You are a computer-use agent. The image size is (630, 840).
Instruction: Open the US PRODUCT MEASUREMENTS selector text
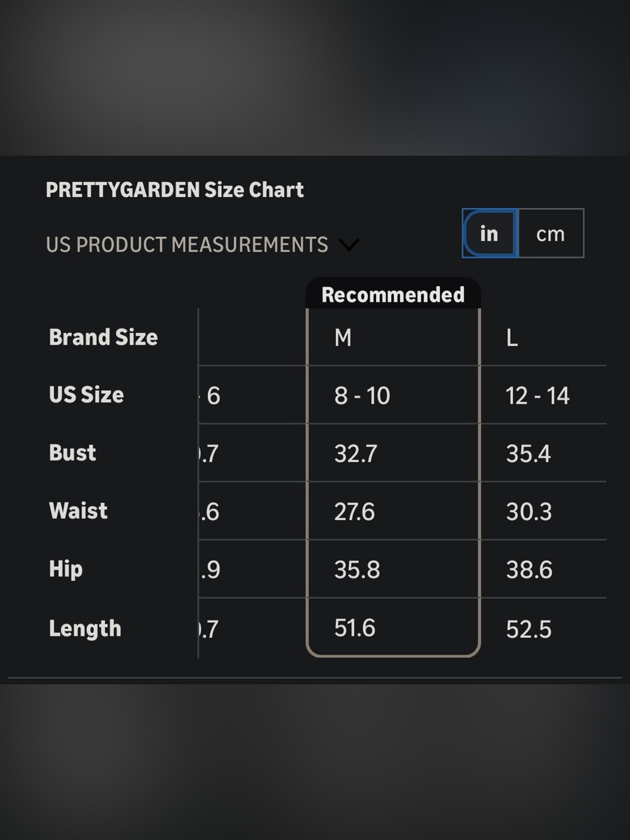[x=187, y=245]
